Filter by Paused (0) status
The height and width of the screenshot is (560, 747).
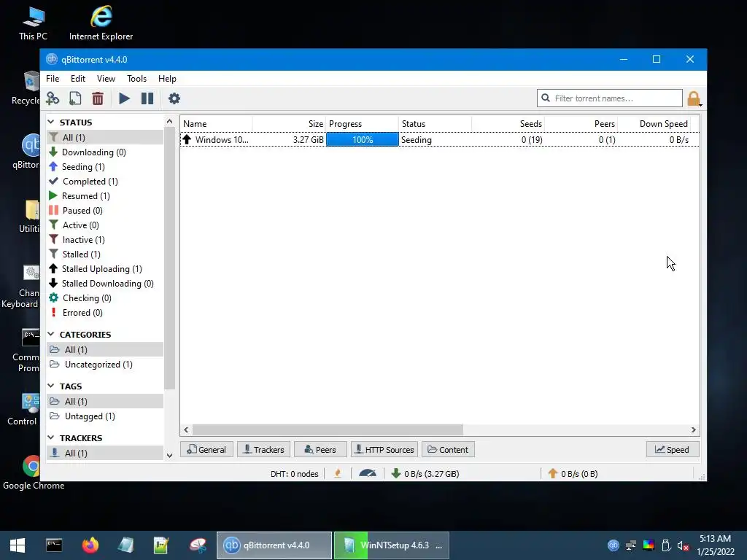105,211
